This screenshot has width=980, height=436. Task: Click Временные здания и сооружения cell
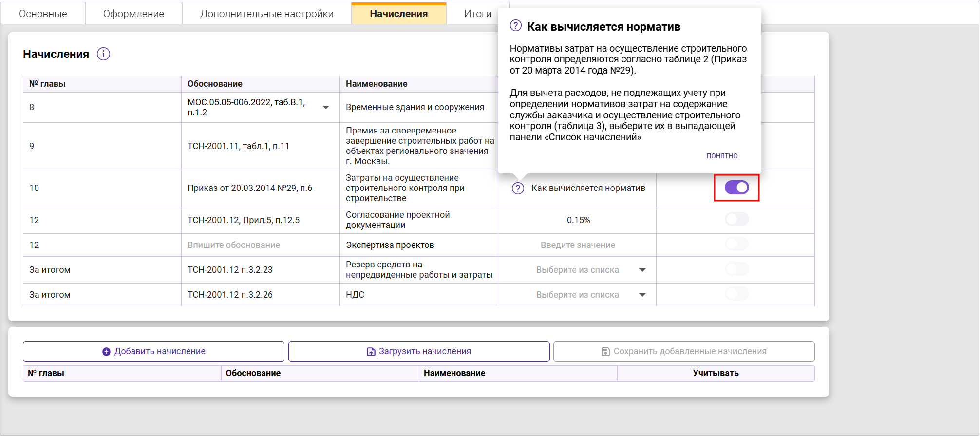click(x=419, y=107)
